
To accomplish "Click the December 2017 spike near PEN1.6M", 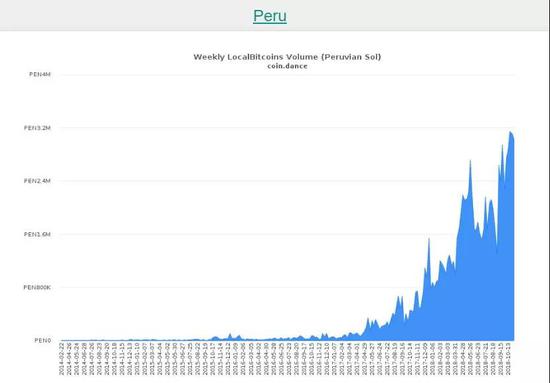I will [429, 240].
